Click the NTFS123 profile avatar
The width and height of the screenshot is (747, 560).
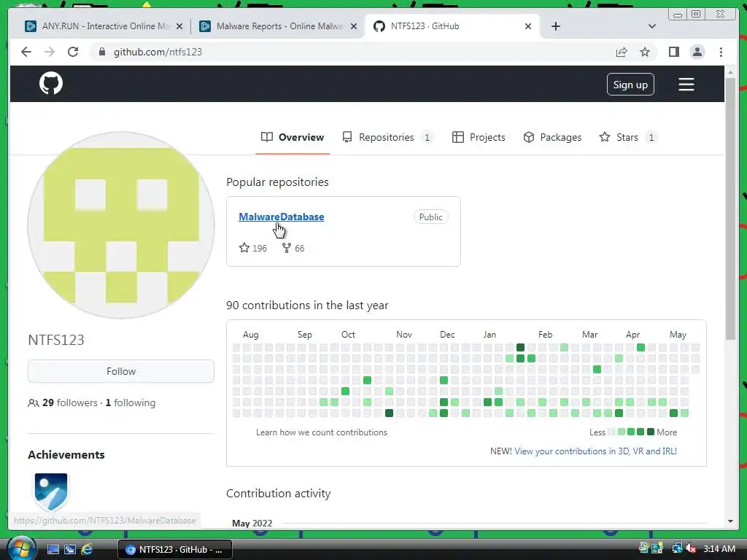[121, 225]
